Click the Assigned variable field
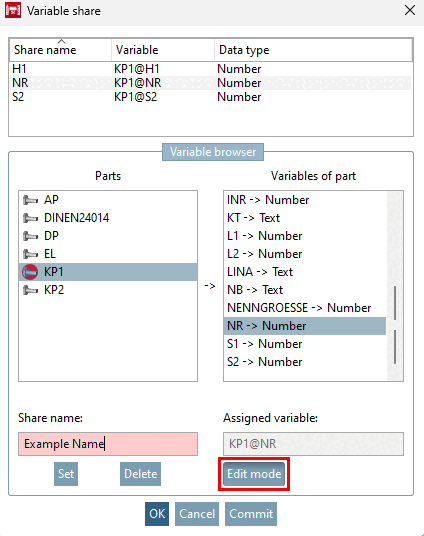424x536 pixels. pos(314,444)
